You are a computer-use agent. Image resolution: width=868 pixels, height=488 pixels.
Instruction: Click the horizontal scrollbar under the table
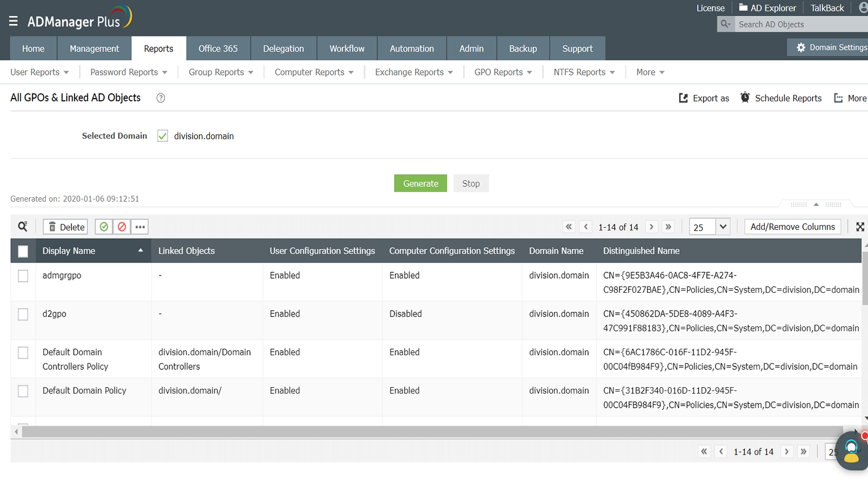pos(433,432)
